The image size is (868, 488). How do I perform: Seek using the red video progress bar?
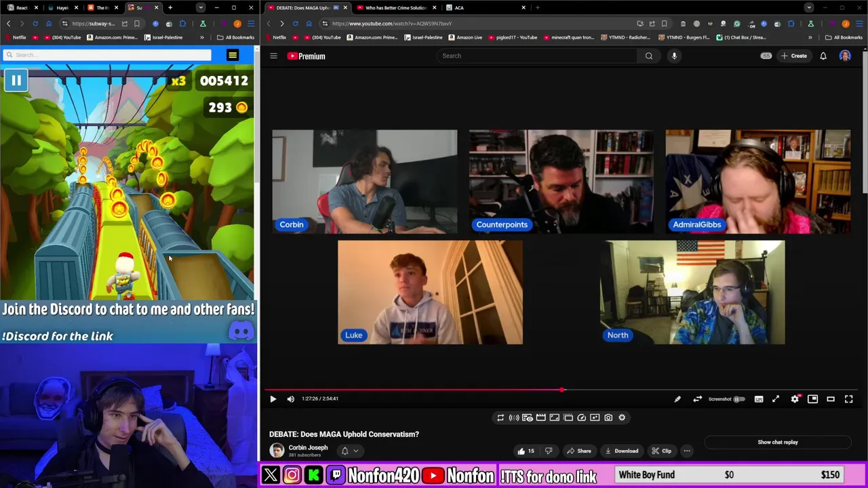[563, 390]
